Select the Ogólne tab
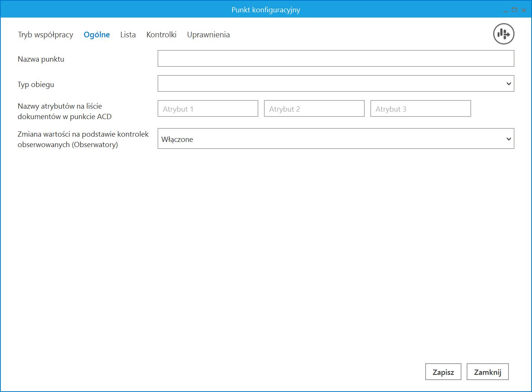This screenshot has height=392, width=532. [x=97, y=35]
